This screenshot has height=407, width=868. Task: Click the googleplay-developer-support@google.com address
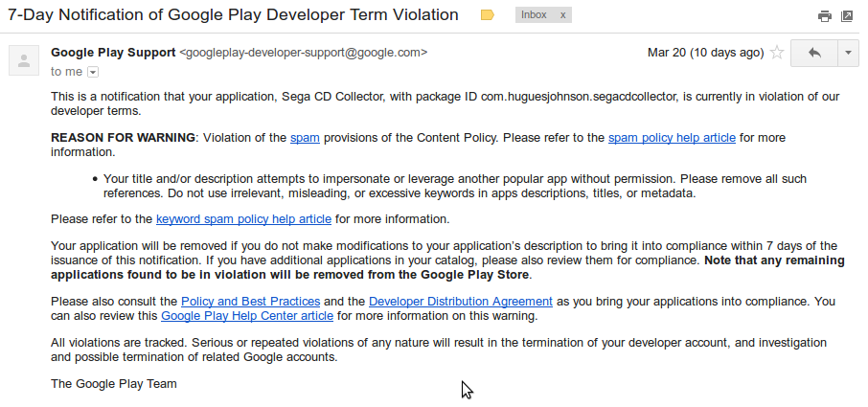tap(304, 53)
